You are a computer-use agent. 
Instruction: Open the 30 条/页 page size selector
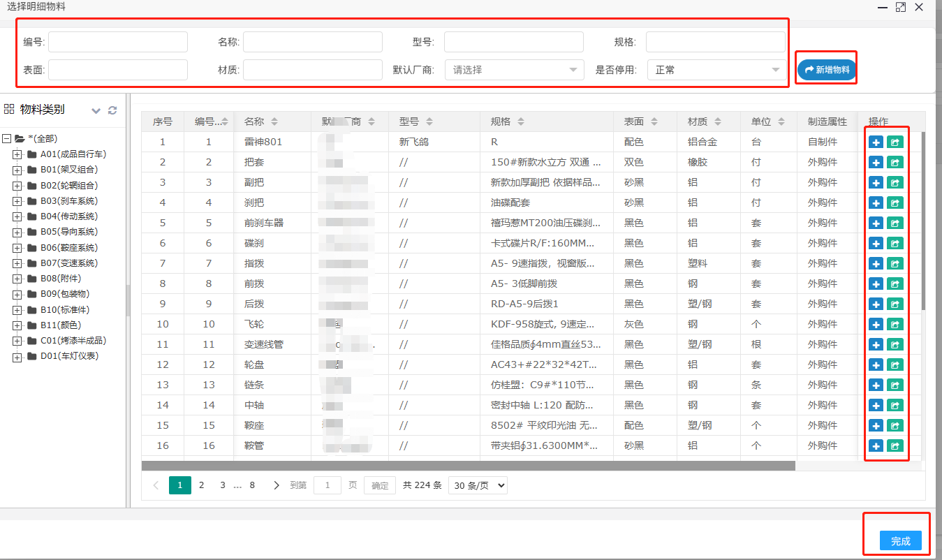(478, 485)
